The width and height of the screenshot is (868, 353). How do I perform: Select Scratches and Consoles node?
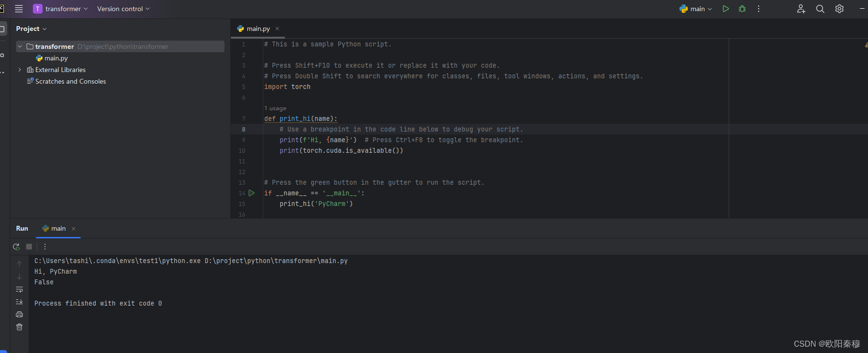click(66, 81)
